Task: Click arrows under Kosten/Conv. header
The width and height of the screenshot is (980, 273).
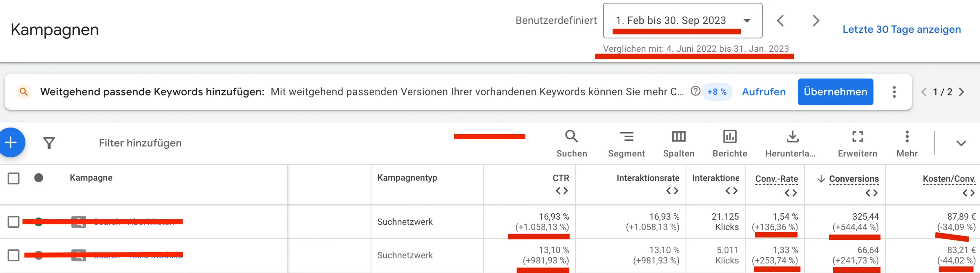Action: (x=968, y=193)
